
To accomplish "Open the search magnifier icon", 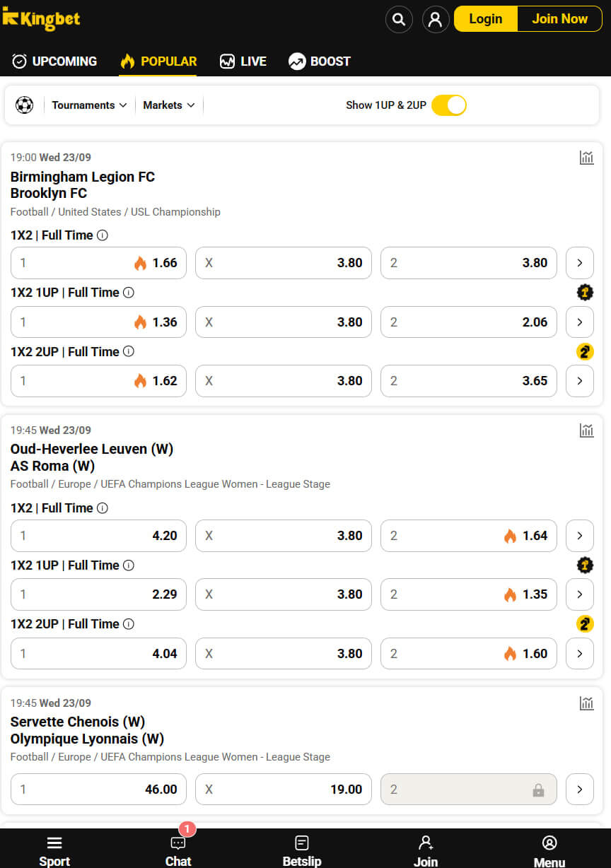I will click(x=399, y=19).
